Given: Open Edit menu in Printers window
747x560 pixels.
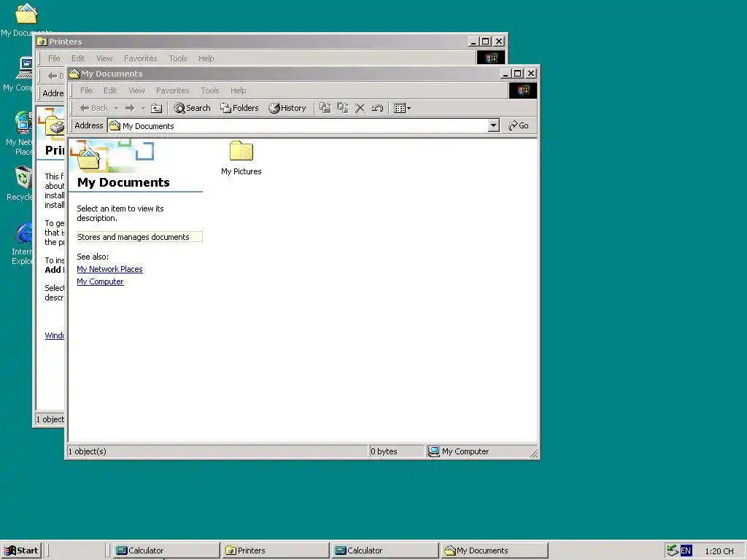Looking at the screenshot, I should coord(78,58).
